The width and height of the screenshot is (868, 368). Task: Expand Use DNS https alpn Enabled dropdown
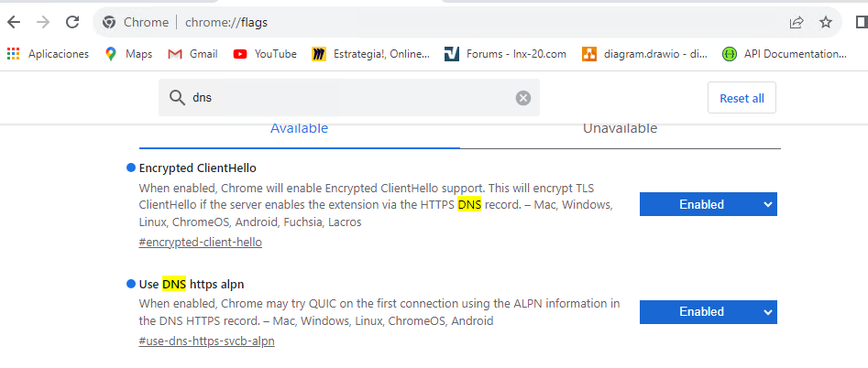708,311
